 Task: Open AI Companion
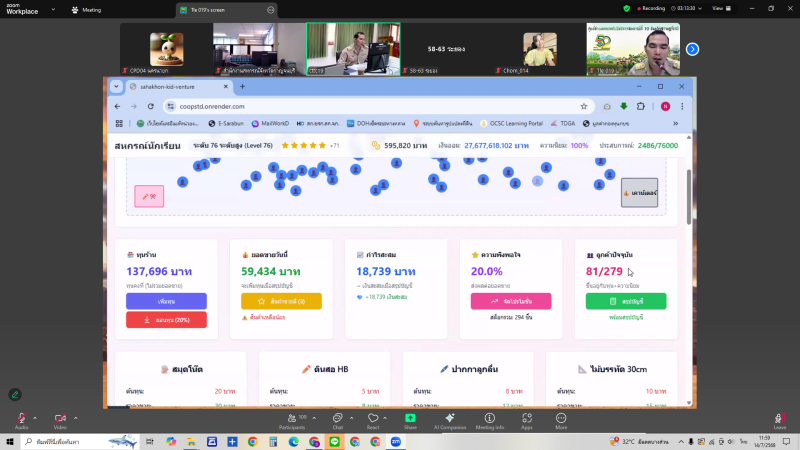(450, 418)
